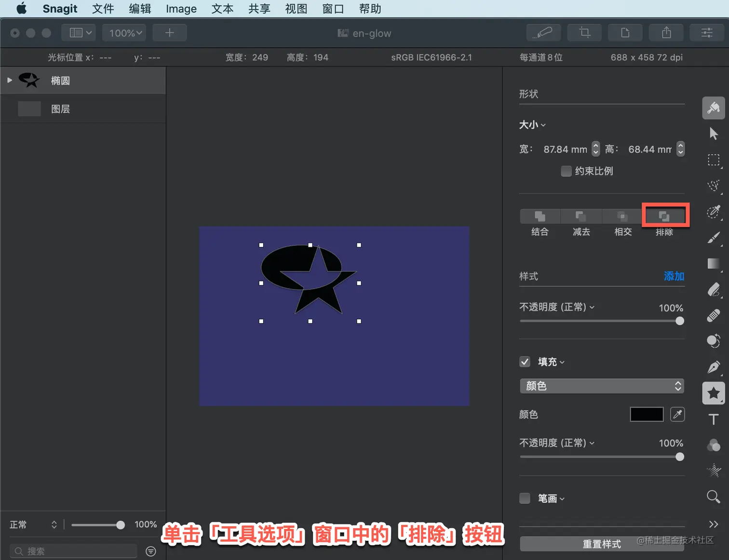Select the Type text tool
Screen dimensions: 729x560
click(x=714, y=419)
